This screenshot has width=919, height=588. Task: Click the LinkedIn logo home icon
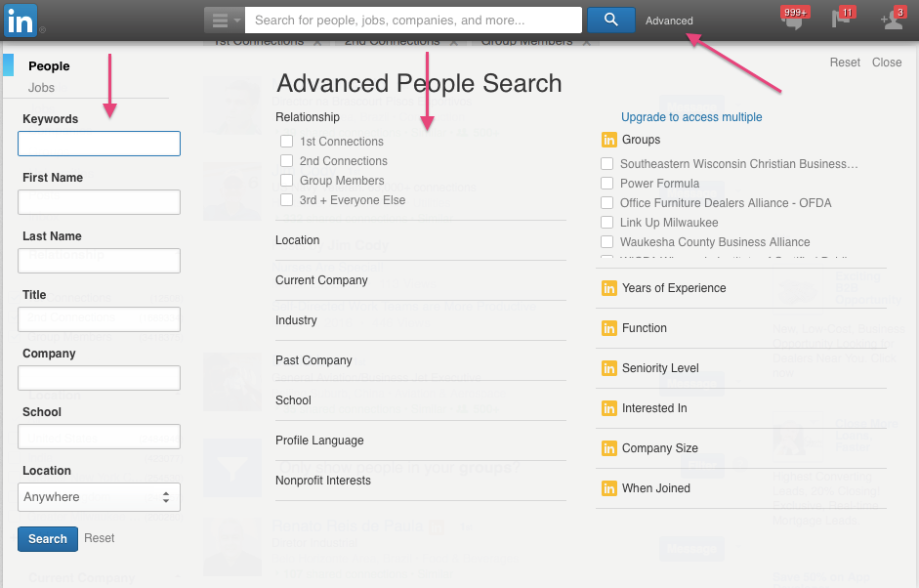coord(21,20)
